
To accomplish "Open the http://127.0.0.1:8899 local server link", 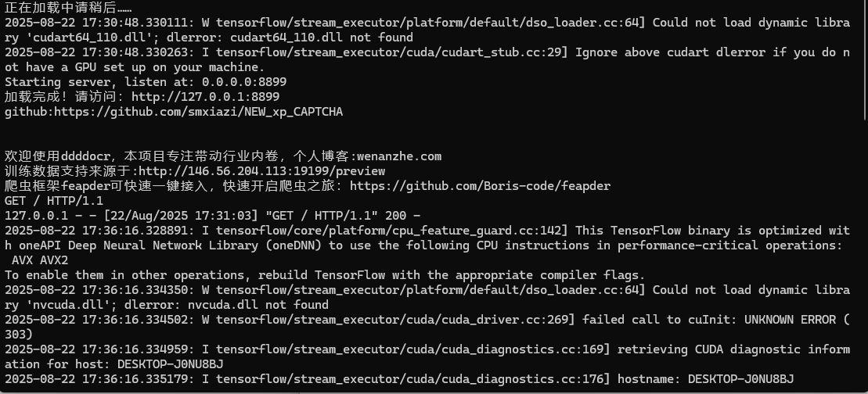I will coord(205,97).
